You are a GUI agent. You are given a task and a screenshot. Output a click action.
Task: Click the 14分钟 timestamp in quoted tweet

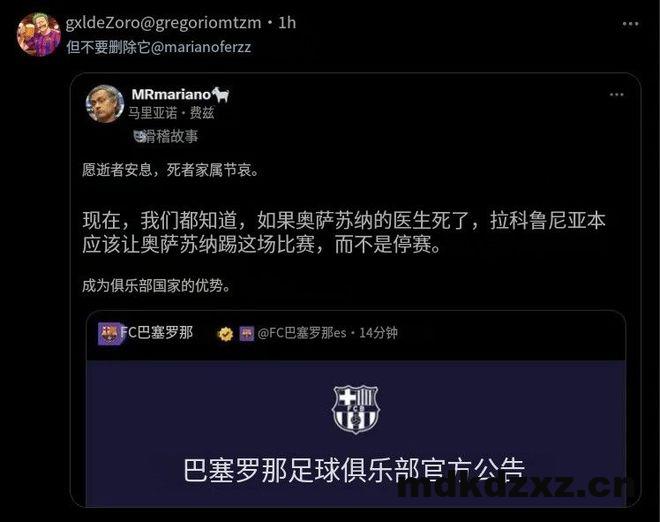378,333
